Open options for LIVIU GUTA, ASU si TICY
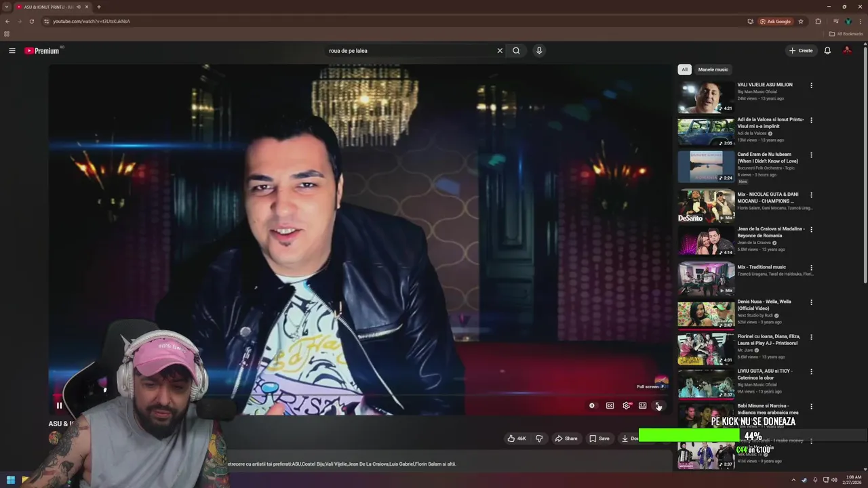Screen dimensions: 868x488 (x=811, y=371)
